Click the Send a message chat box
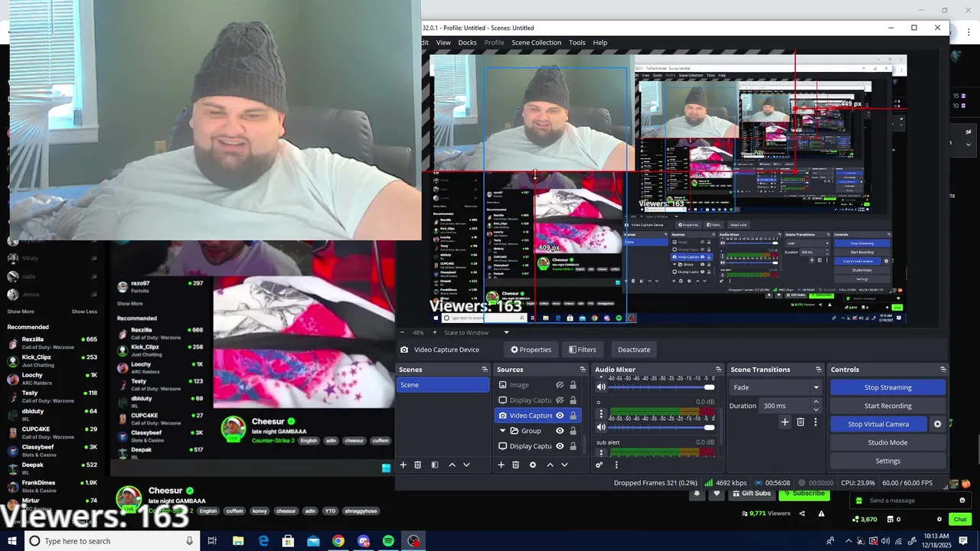Image resolution: width=980 pixels, height=551 pixels. pos(911,500)
